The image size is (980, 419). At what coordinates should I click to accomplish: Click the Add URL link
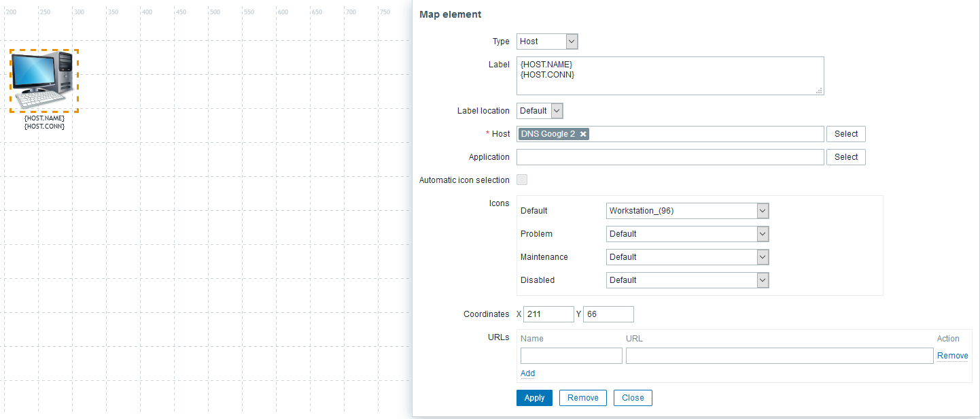[x=527, y=373]
